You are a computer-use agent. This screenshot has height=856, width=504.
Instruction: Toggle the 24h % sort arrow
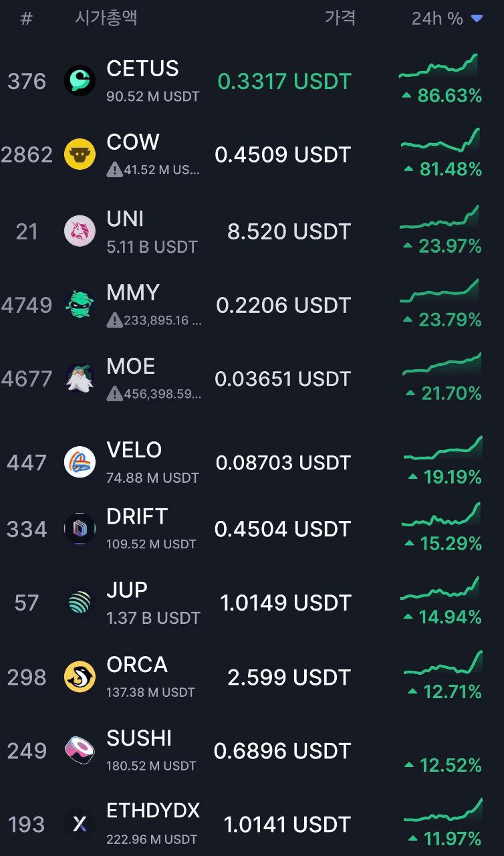(x=477, y=19)
